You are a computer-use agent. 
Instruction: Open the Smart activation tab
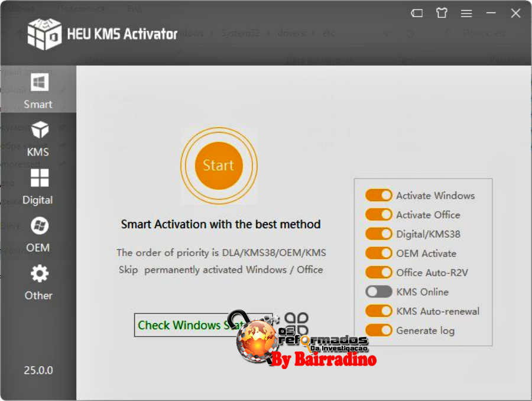38,90
